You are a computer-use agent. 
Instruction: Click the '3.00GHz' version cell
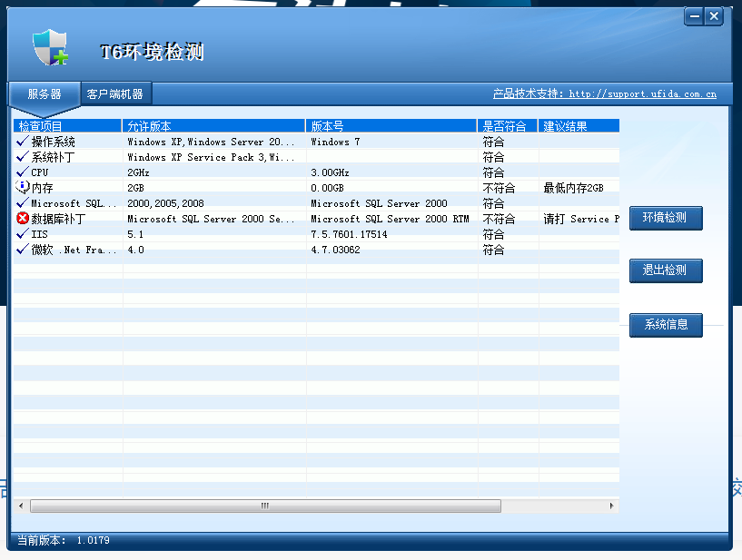330,172
